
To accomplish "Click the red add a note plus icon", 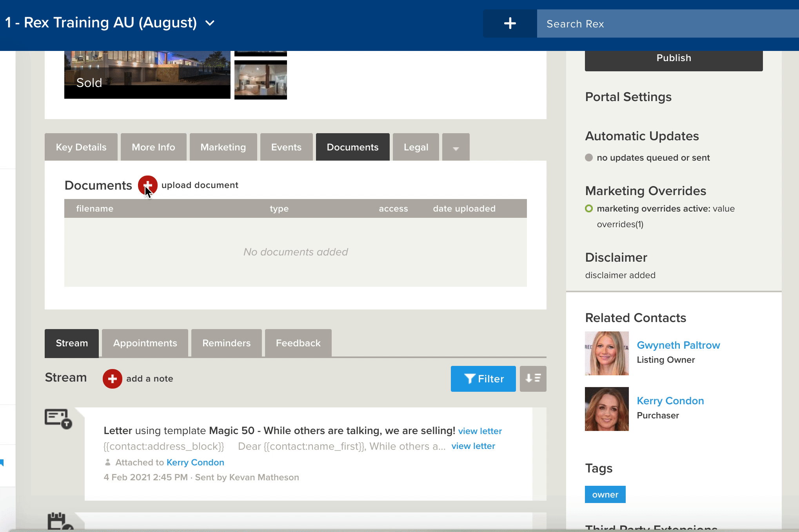I will tap(113, 379).
